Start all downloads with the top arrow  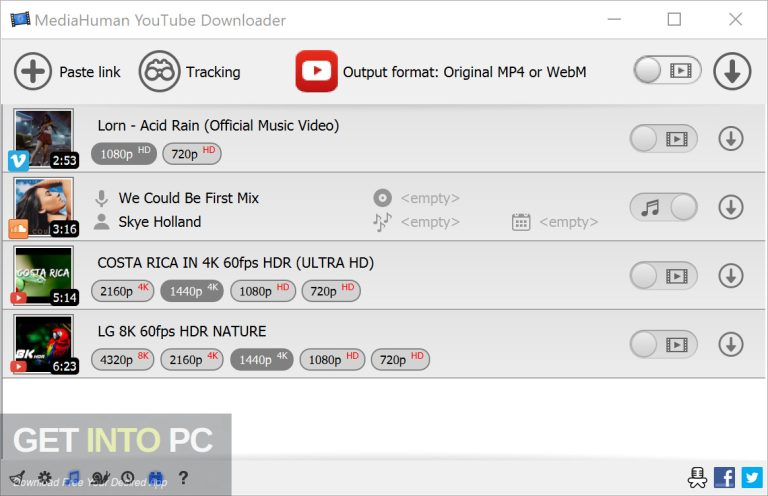click(732, 71)
